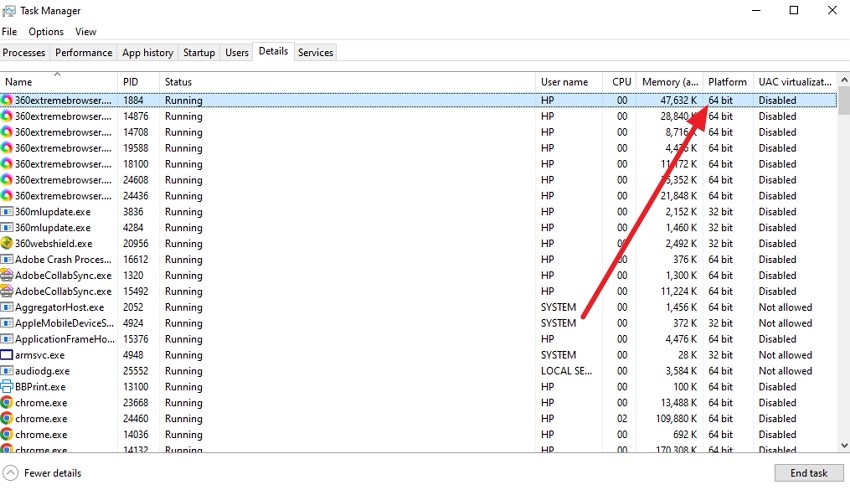Switch to the Performance tab
The width and height of the screenshot is (850, 490).
[x=83, y=53]
